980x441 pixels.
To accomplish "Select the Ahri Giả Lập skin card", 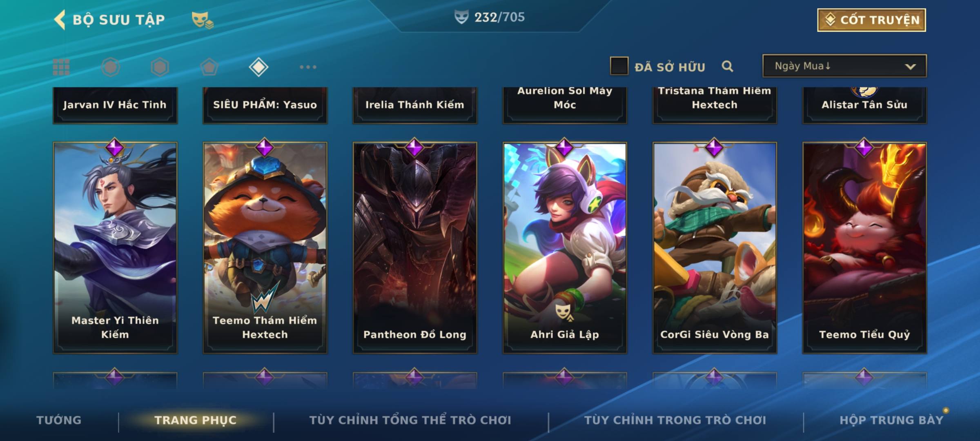I will pyautogui.click(x=565, y=247).
